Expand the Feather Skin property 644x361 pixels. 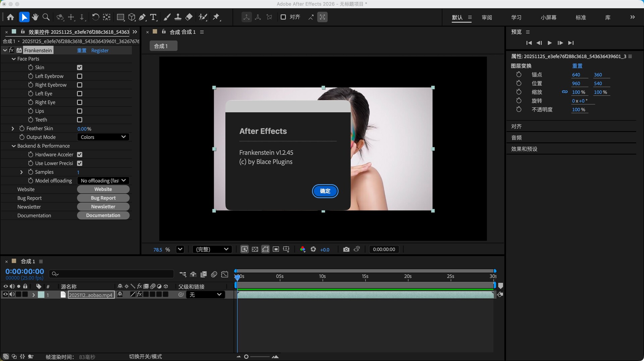(x=13, y=129)
